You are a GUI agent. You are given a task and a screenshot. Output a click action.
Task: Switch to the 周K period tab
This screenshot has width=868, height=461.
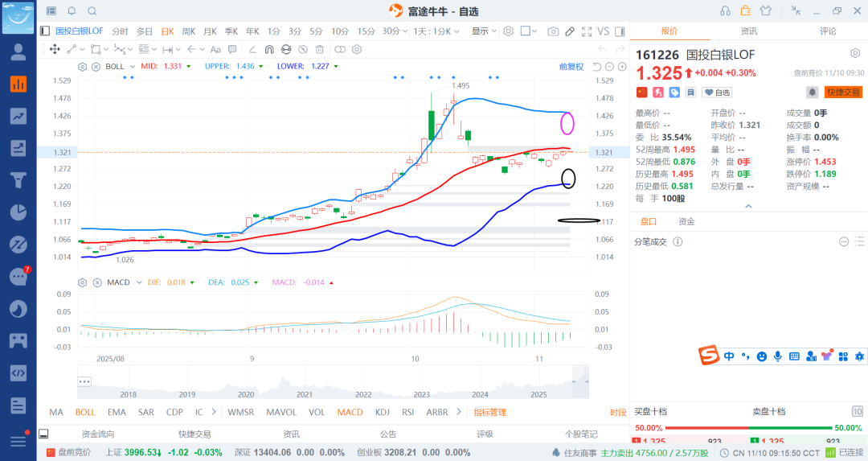pyautogui.click(x=189, y=31)
